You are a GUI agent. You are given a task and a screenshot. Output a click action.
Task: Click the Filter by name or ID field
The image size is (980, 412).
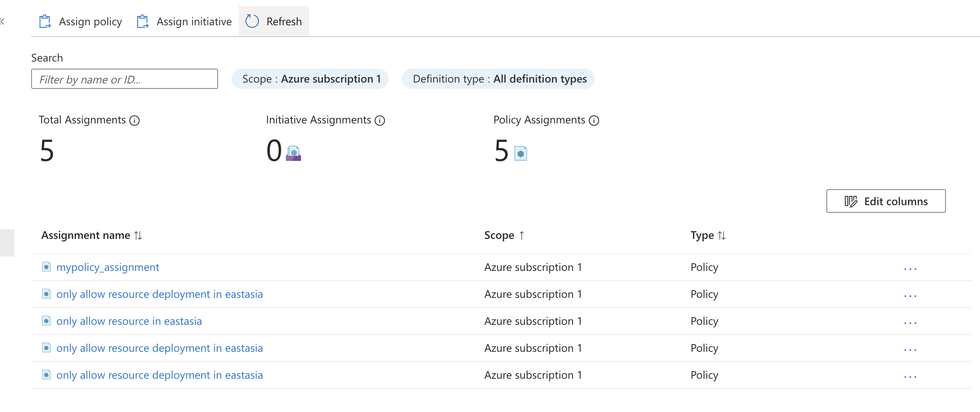(125, 79)
